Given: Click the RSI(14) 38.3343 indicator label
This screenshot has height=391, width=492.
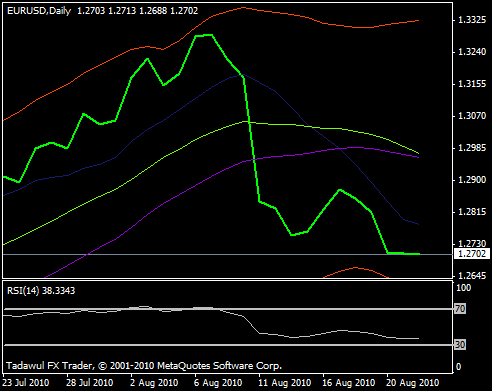Looking at the screenshot, I should click(x=41, y=291).
